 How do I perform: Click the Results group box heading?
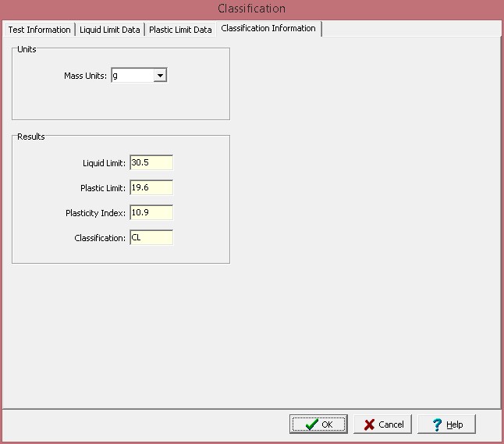coord(31,137)
